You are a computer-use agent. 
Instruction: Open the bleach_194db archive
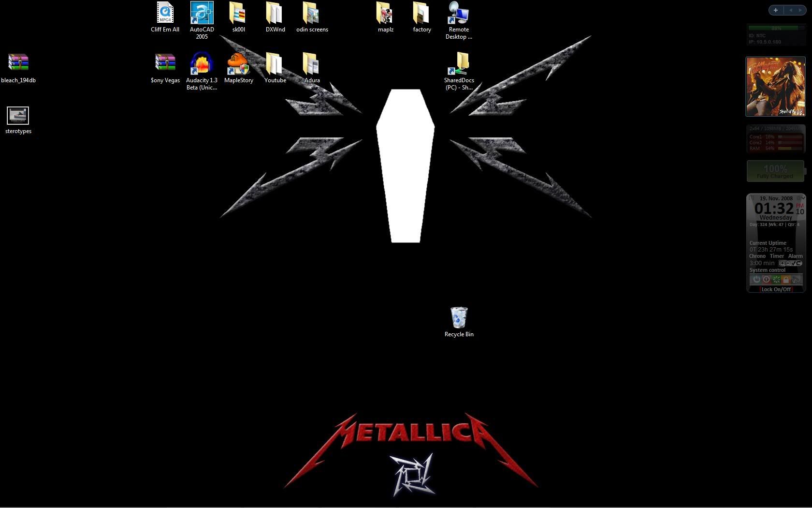[18, 68]
